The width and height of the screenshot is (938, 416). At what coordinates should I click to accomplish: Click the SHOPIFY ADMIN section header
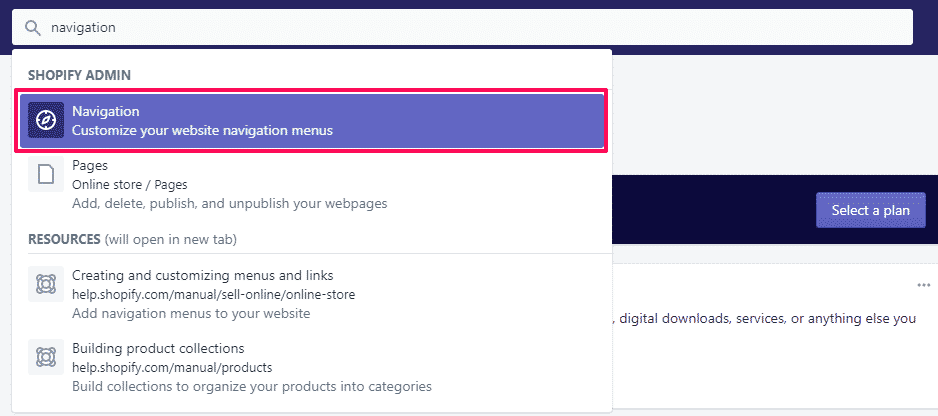[x=80, y=76]
